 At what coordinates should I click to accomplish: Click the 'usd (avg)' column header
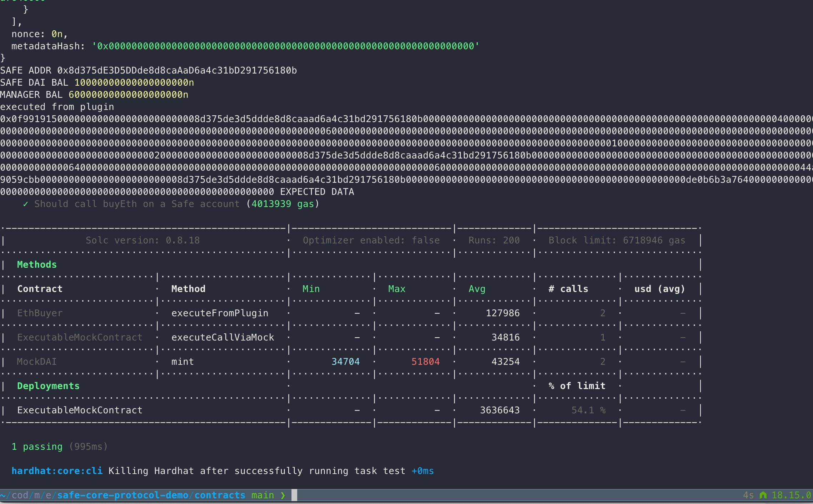(x=660, y=289)
